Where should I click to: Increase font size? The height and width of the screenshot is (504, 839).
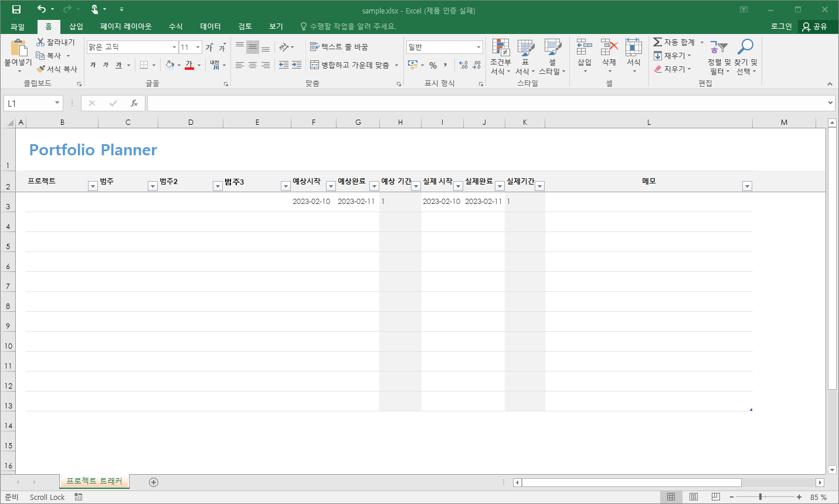click(x=209, y=47)
